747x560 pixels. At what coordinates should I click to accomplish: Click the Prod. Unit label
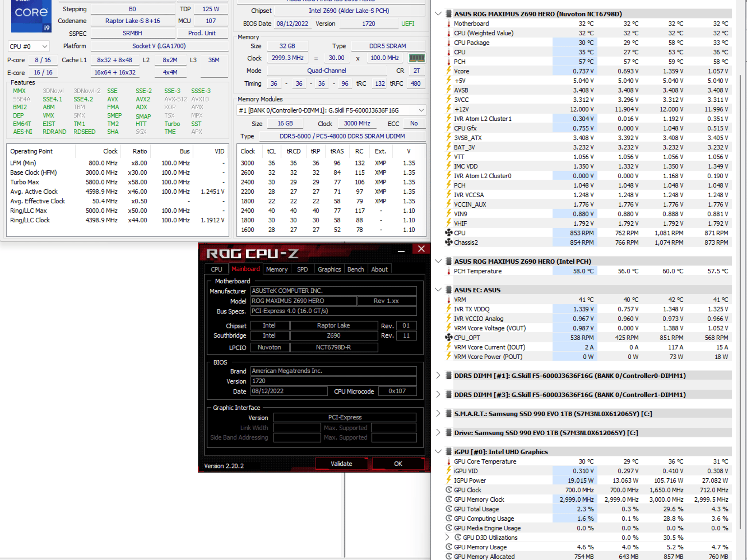(x=202, y=33)
